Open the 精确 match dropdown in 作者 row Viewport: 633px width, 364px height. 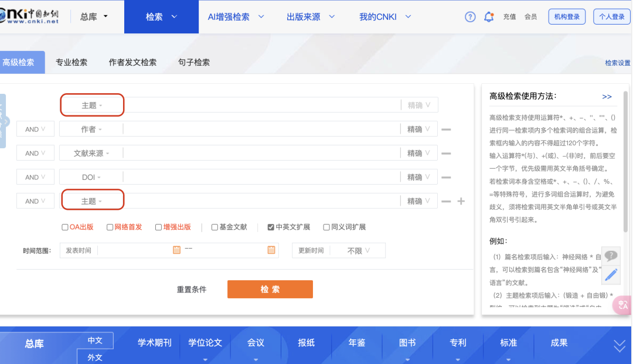[419, 129]
